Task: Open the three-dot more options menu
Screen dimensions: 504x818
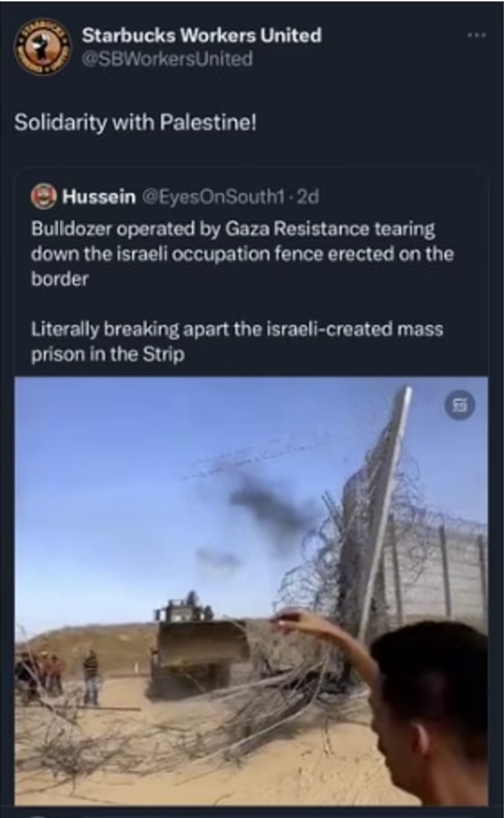Action: click(476, 35)
